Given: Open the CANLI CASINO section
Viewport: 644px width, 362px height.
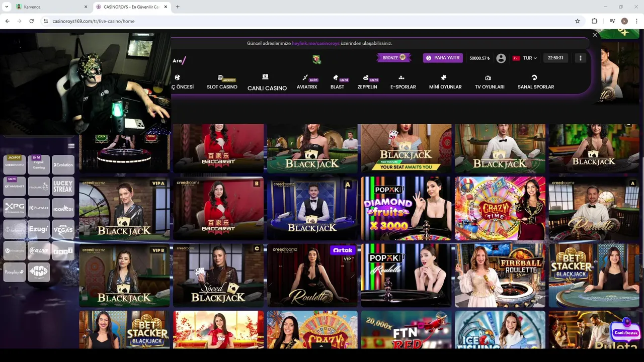Looking at the screenshot, I should [x=267, y=83].
